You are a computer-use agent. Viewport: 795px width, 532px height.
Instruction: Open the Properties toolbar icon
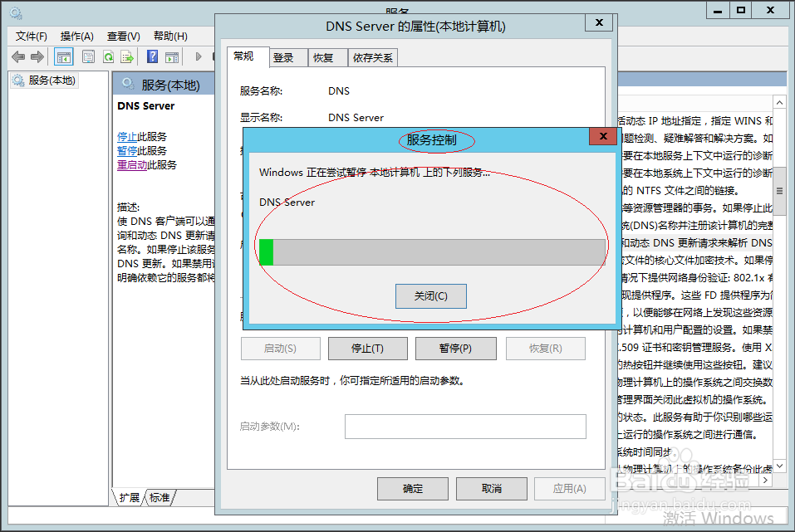(88, 56)
